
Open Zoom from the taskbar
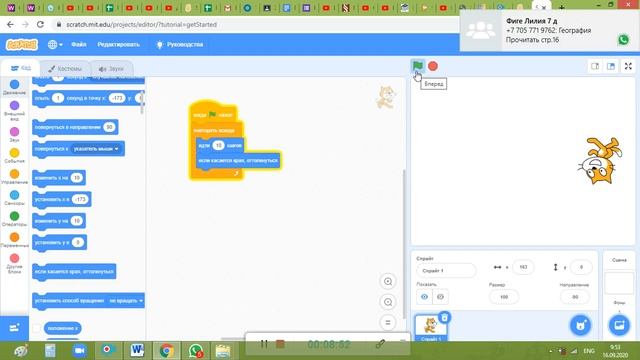tap(79, 351)
